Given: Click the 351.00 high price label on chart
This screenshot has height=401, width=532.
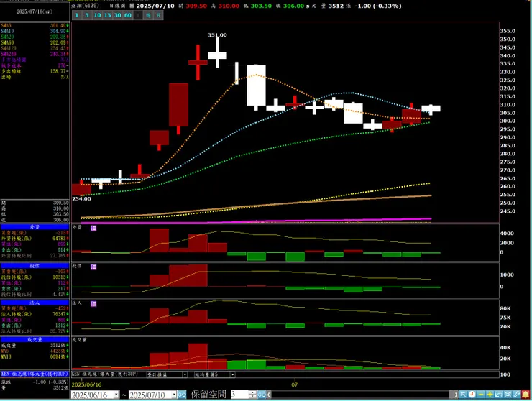Looking at the screenshot, I should tap(217, 35).
